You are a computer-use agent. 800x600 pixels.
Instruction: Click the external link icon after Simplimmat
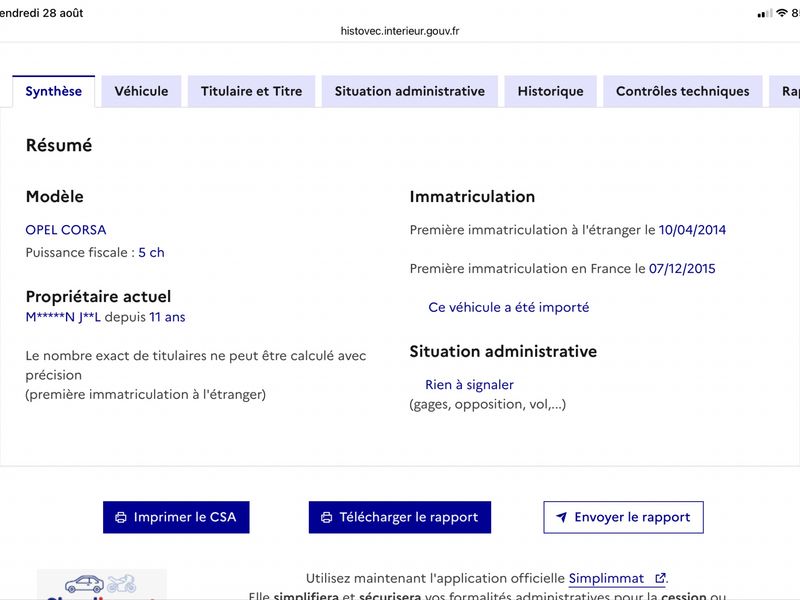point(660,578)
